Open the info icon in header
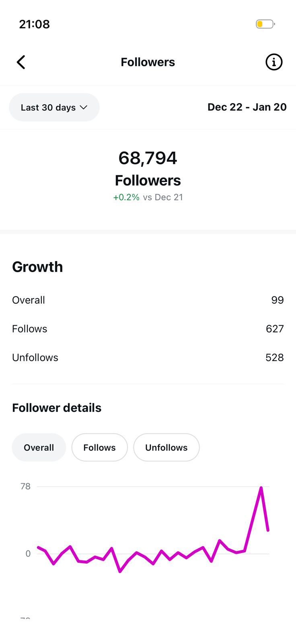296x644 pixels. click(x=274, y=62)
